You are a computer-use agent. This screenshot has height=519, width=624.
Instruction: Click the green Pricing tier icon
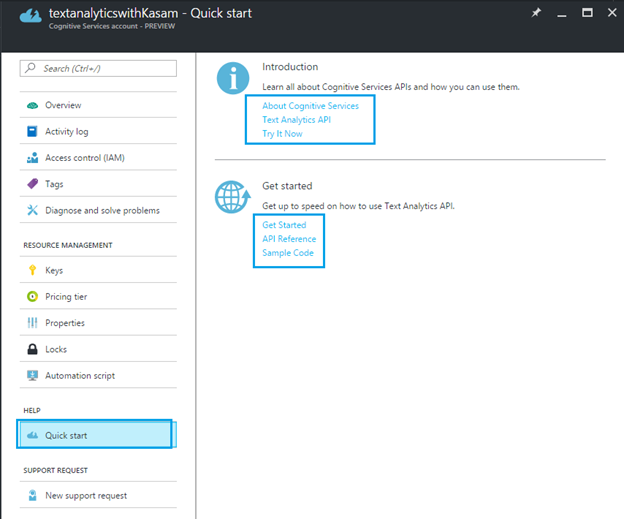click(x=33, y=297)
